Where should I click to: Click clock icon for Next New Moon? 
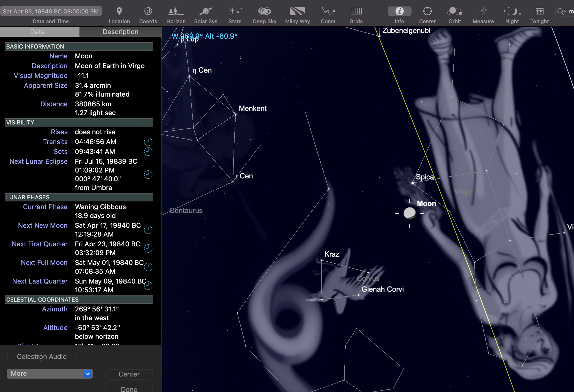148,230
